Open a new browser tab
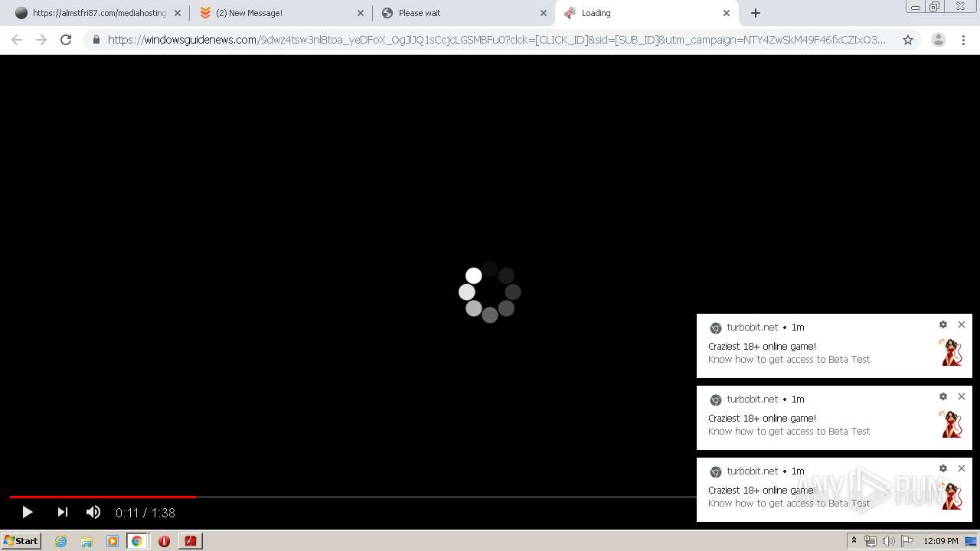Image resolution: width=980 pixels, height=551 pixels. pos(756,13)
